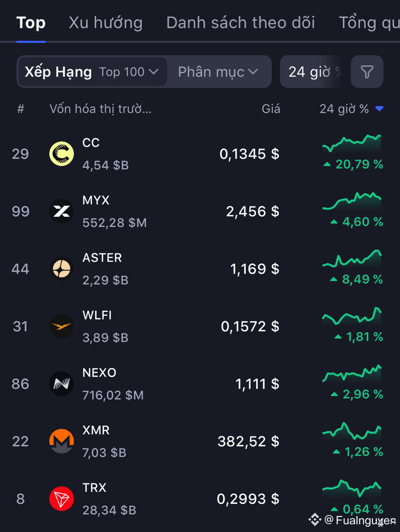Open MYX sparkline chart
This screenshot has width=400, height=532.
click(x=352, y=201)
